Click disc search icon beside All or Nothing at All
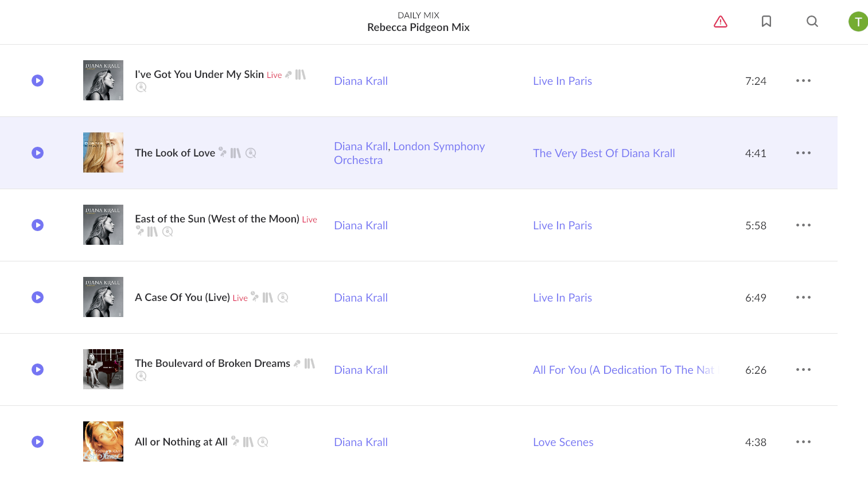The image size is (868, 477). (x=263, y=442)
